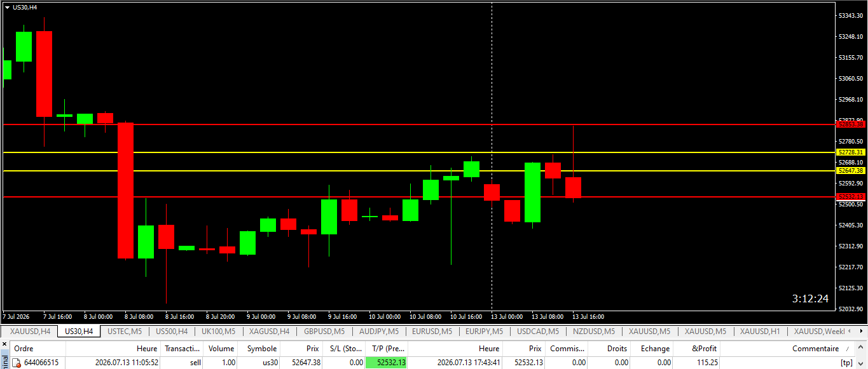Open the US30,H4 chart dropdown arrow

[7, 7]
